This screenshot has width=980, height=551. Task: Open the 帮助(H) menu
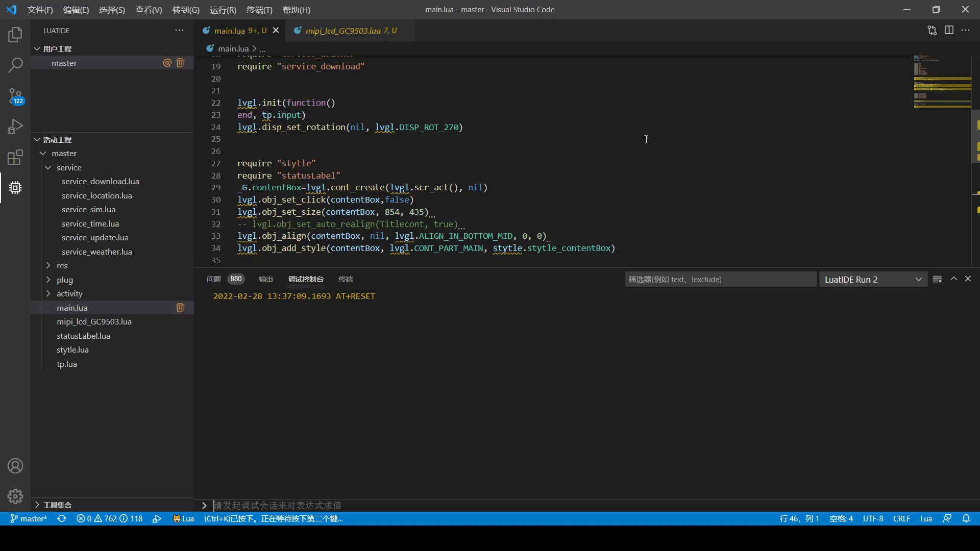tap(297, 10)
